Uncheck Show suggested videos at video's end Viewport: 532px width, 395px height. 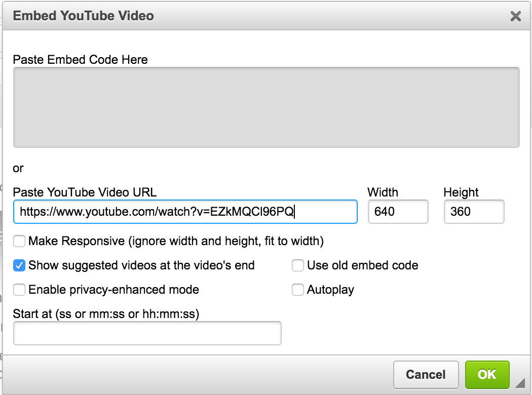coord(19,265)
